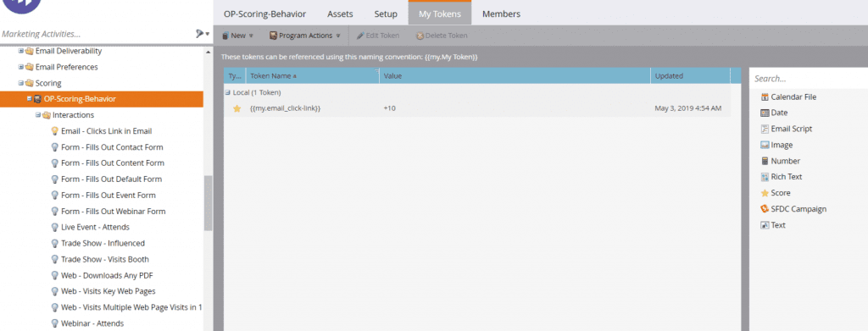Switch to the OP-Scoring-Behavior tab
The height and width of the screenshot is (331, 868).
(264, 14)
